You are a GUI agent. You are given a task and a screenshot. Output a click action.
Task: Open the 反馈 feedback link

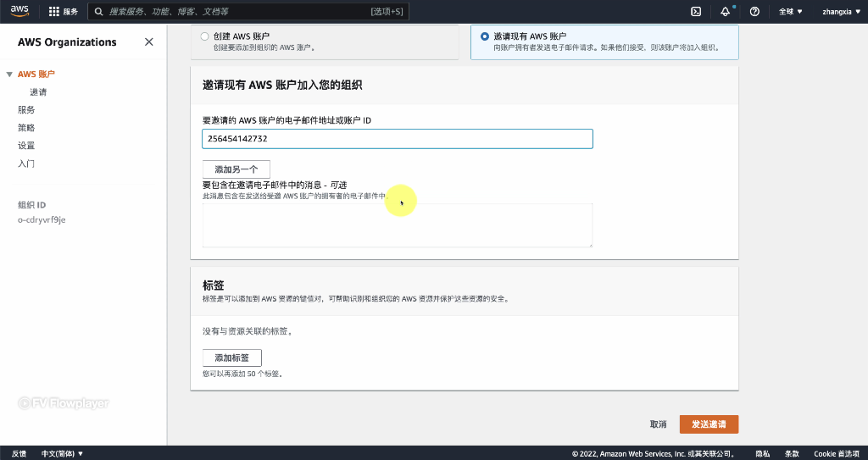tap(19, 453)
